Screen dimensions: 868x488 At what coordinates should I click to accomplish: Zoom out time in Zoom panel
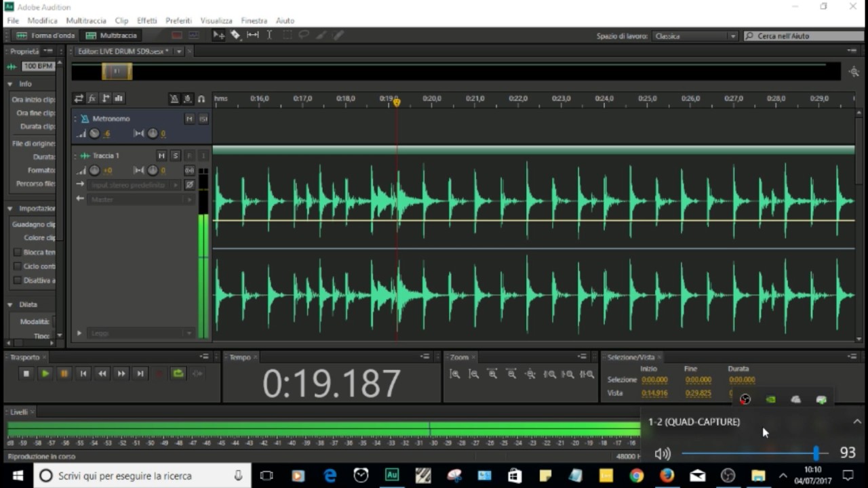pyautogui.click(x=512, y=374)
